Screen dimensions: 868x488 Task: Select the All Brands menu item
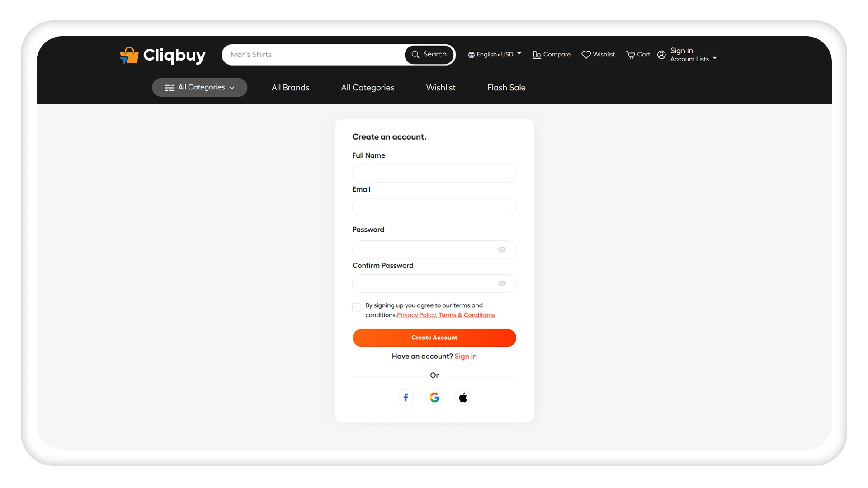[290, 88]
